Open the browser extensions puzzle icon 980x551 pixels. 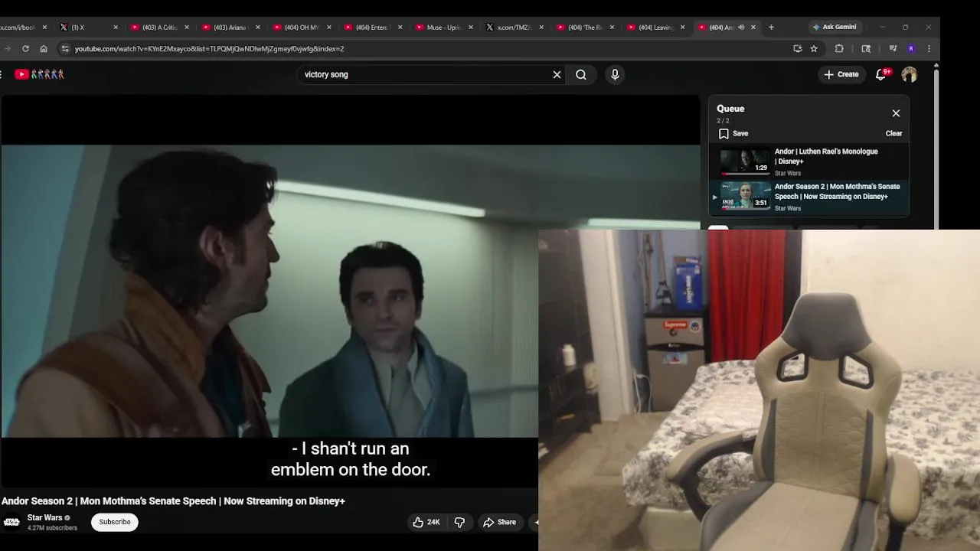[x=839, y=48]
